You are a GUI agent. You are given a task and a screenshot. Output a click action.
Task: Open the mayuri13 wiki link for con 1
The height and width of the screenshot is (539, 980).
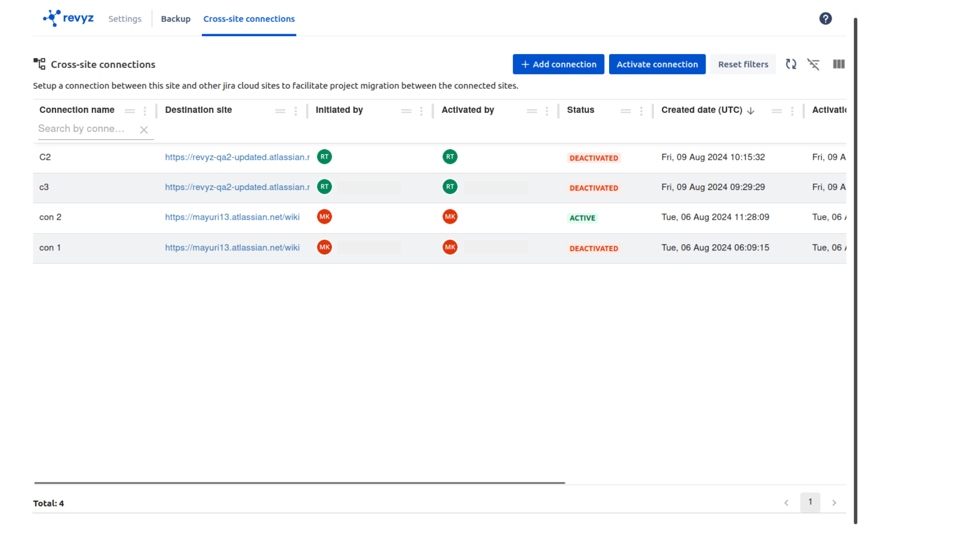(232, 248)
